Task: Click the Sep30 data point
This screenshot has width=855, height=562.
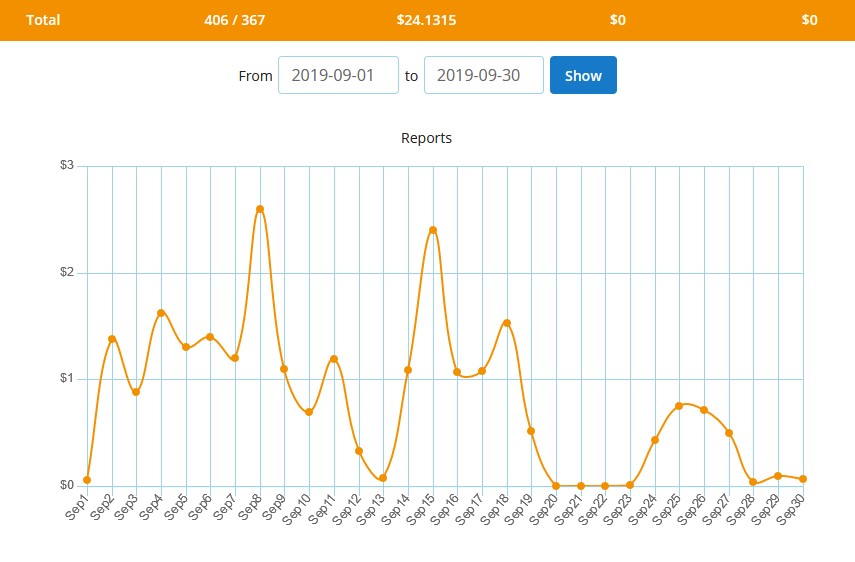Action: pyautogui.click(x=803, y=479)
